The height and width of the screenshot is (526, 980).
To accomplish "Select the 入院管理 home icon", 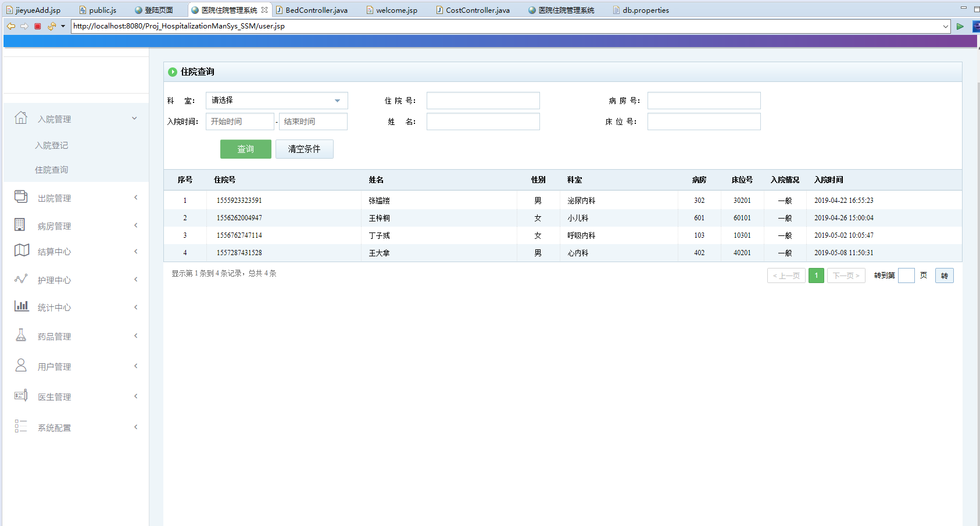I will tap(21, 118).
